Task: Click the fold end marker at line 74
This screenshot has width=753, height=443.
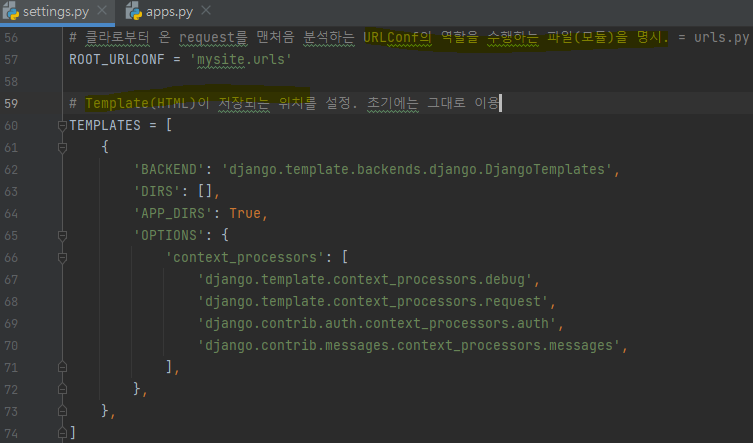Action: pyautogui.click(x=62, y=433)
